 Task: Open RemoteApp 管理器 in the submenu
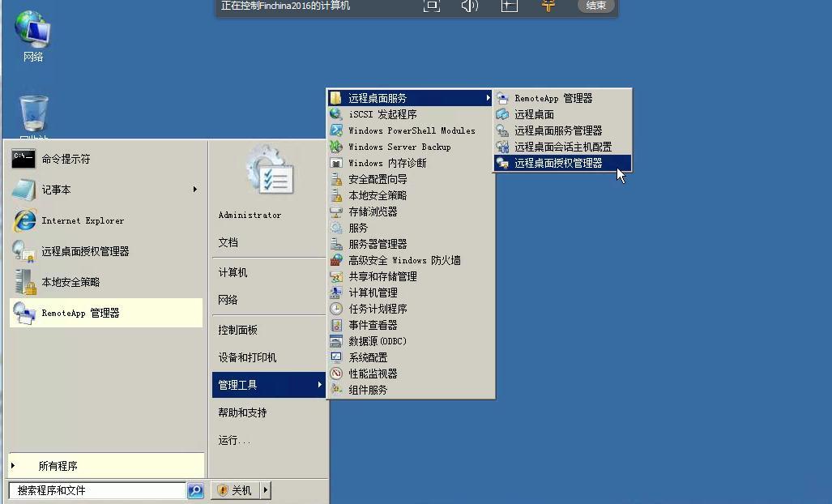pyautogui.click(x=553, y=98)
